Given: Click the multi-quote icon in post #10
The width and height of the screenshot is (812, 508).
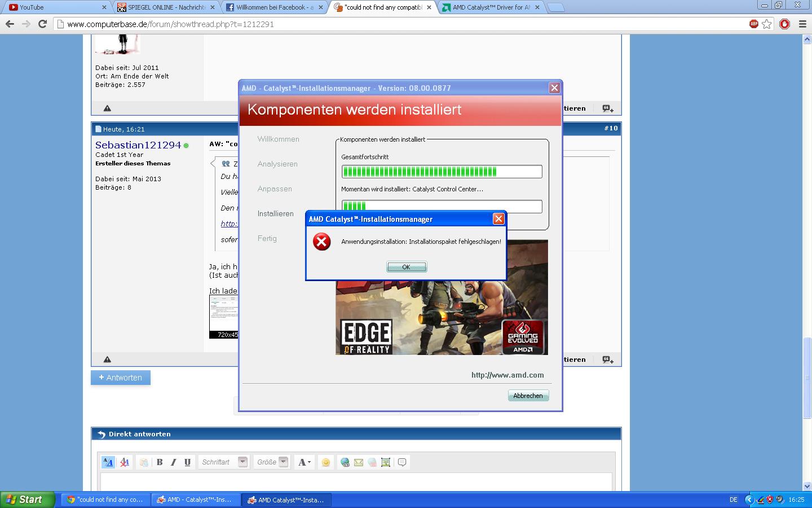Looking at the screenshot, I should coord(607,359).
